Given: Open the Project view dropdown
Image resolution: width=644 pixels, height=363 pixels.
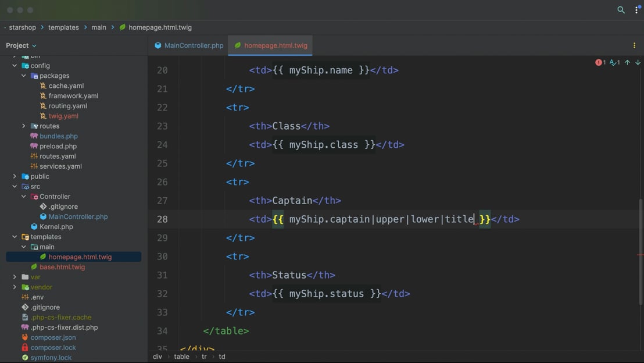Looking at the screenshot, I should [22, 45].
